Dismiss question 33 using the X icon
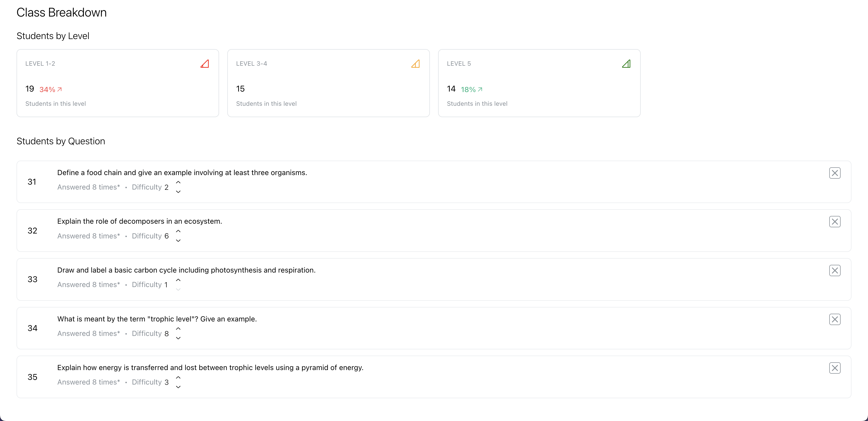 pos(834,270)
